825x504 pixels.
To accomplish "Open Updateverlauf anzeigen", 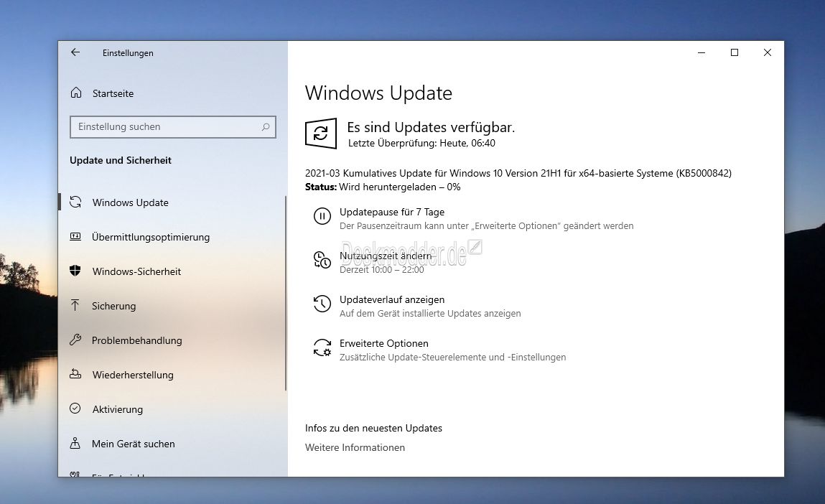I will point(392,299).
